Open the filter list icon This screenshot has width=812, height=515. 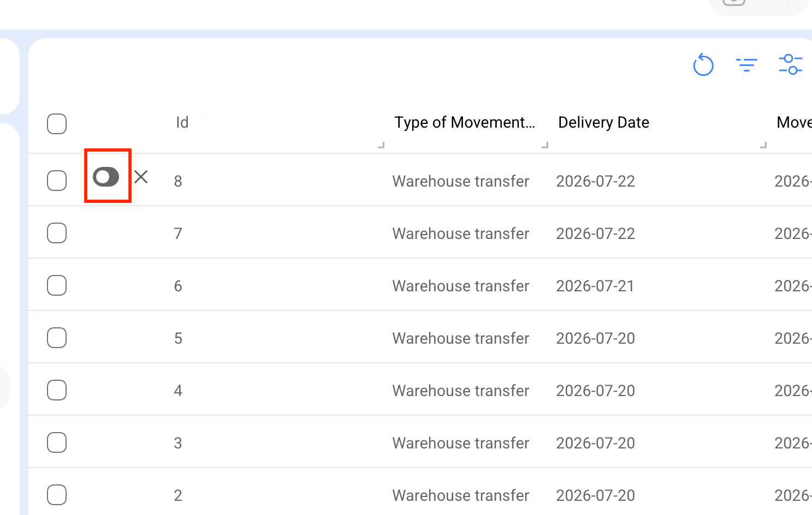click(x=746, y=65)
